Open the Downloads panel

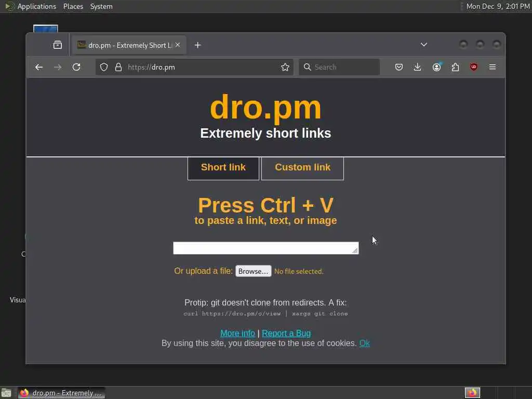tap(418, 67)
